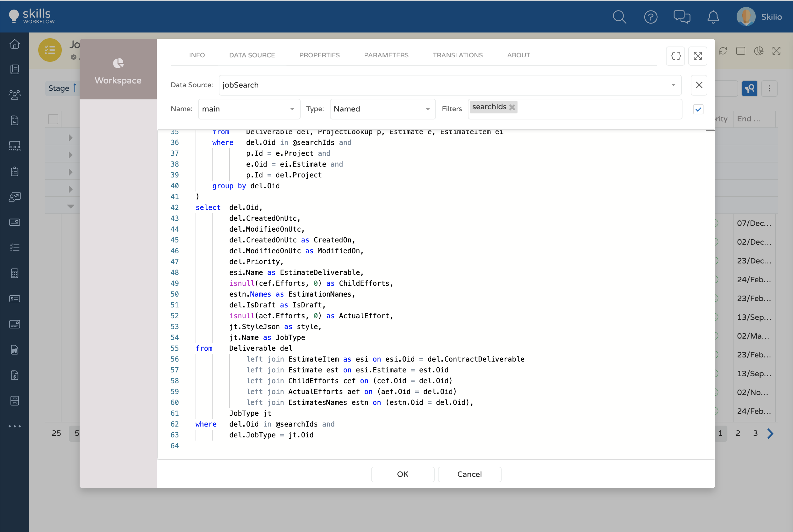Image resolution: width=793 pixels, height=532 pixels.
Task: Open the Name main dropdown
Action: click(292, 109)
